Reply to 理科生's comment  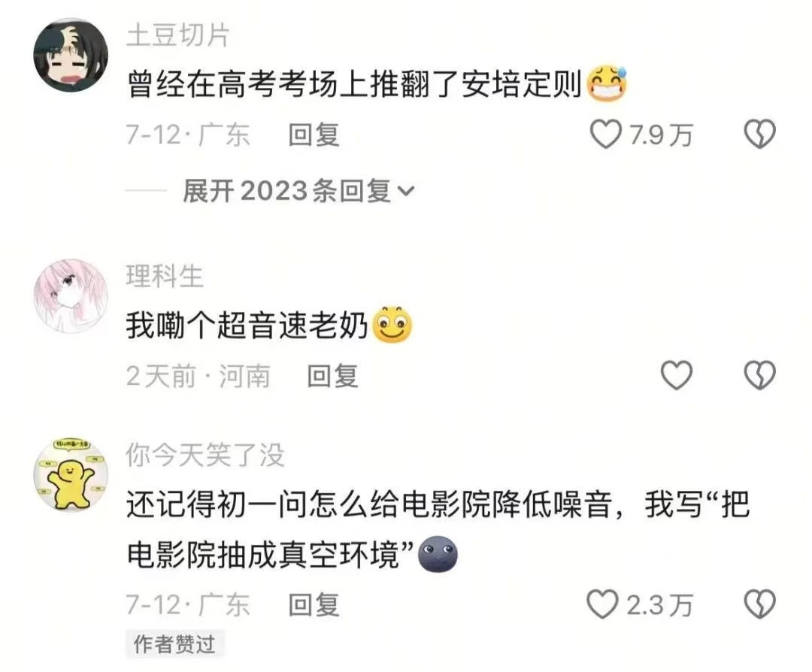pos(332,375)
